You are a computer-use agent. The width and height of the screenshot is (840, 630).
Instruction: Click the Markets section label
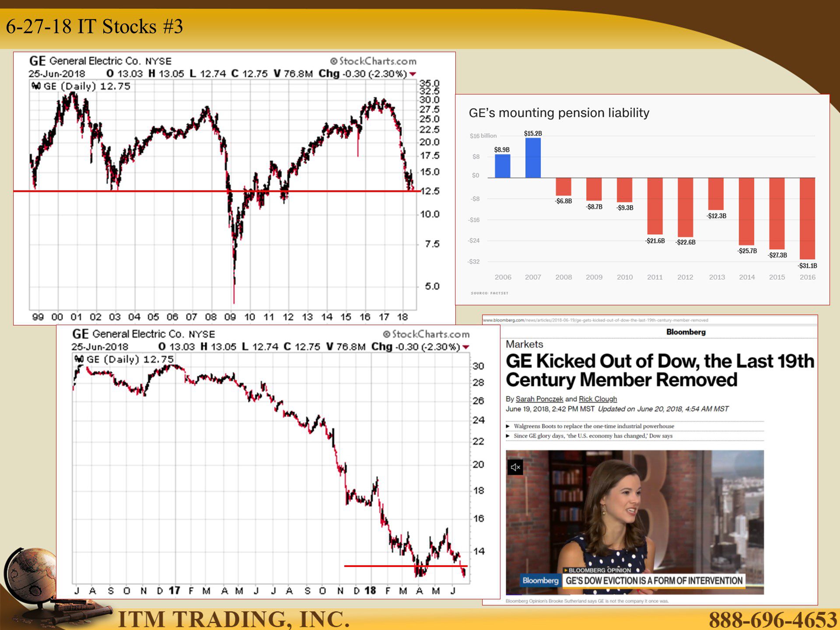coord(524,344)
